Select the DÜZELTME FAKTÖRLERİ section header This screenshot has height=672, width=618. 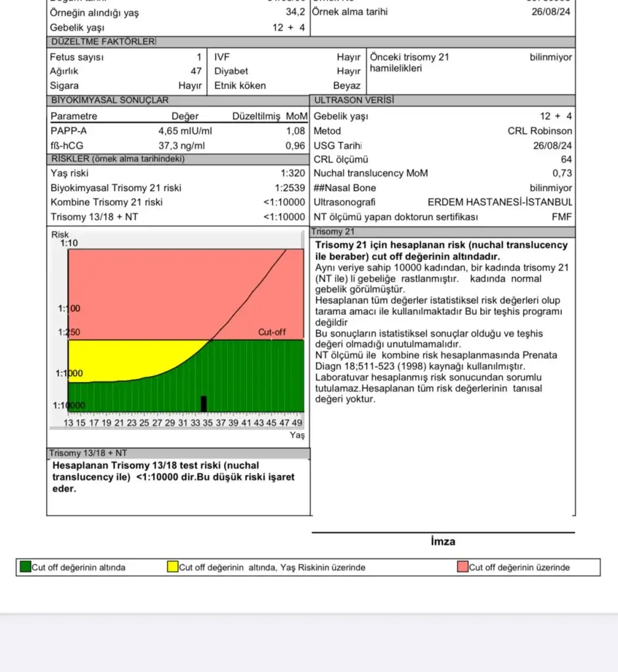coord(103,42)
